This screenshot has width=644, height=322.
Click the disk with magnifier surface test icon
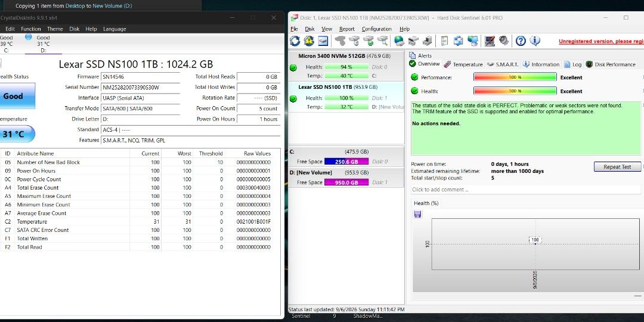(382, 41)
